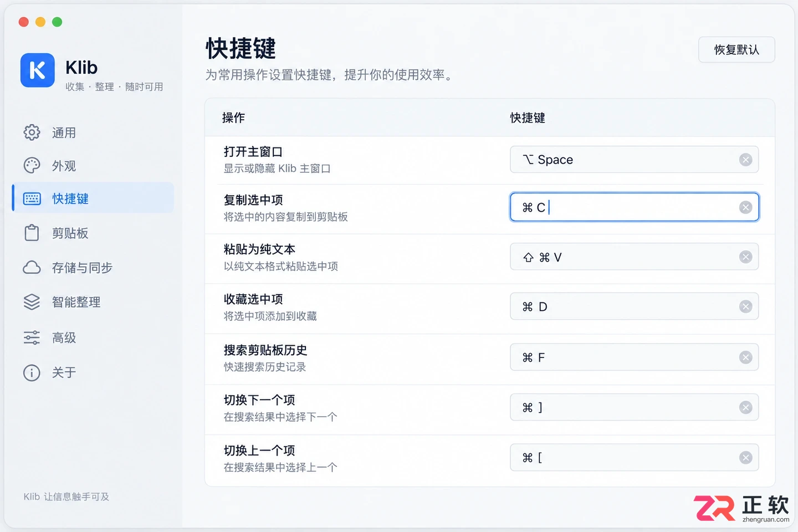The height and width of the screenshot is (532, 798).
Task: Click the keyboard icon beside 快捷键
Action: pyautogui.click(x=32, y=198)
